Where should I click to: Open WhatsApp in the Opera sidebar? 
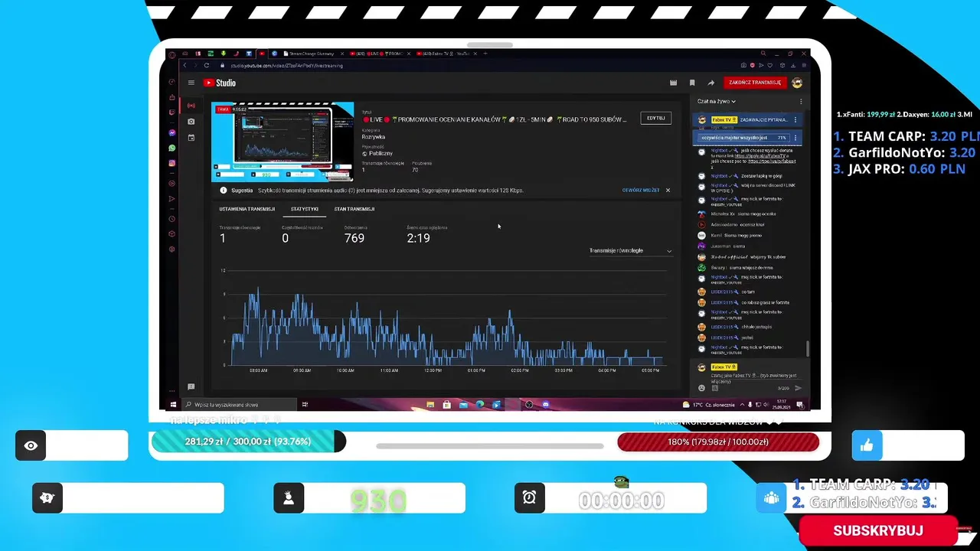[x=172, y=148]
